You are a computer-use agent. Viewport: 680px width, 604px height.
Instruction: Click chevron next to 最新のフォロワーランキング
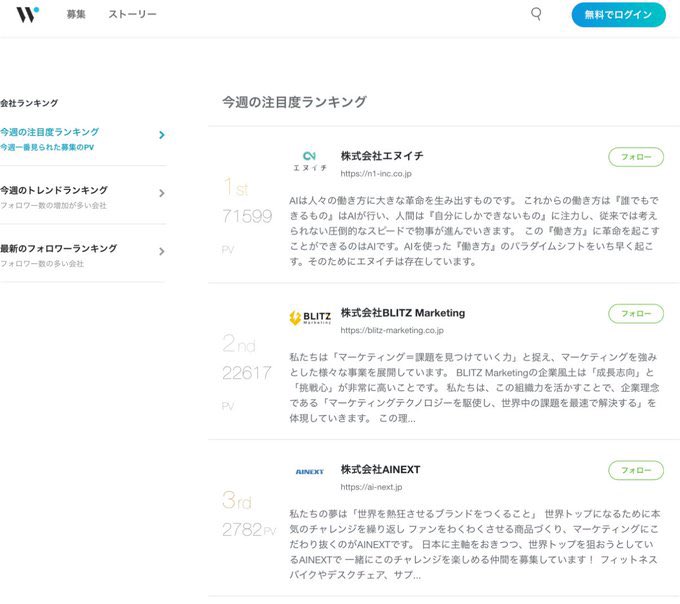pos(162,251)
